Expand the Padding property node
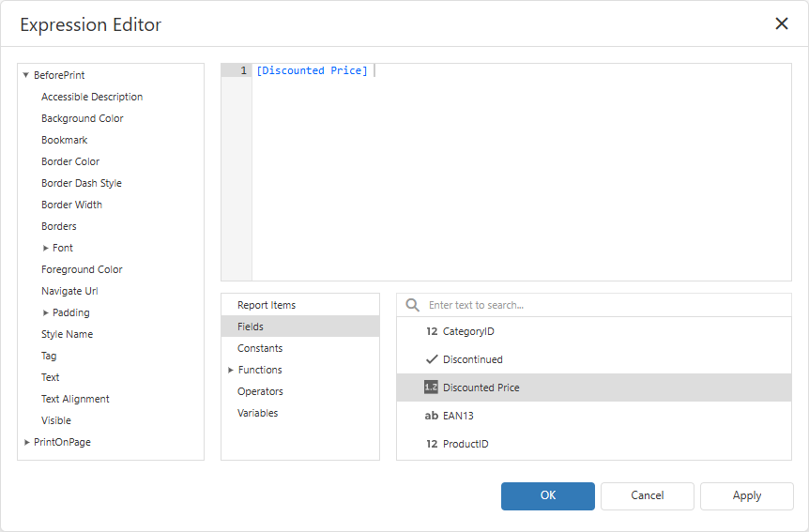This screenshot has height=532, width=809. [45, 312]
